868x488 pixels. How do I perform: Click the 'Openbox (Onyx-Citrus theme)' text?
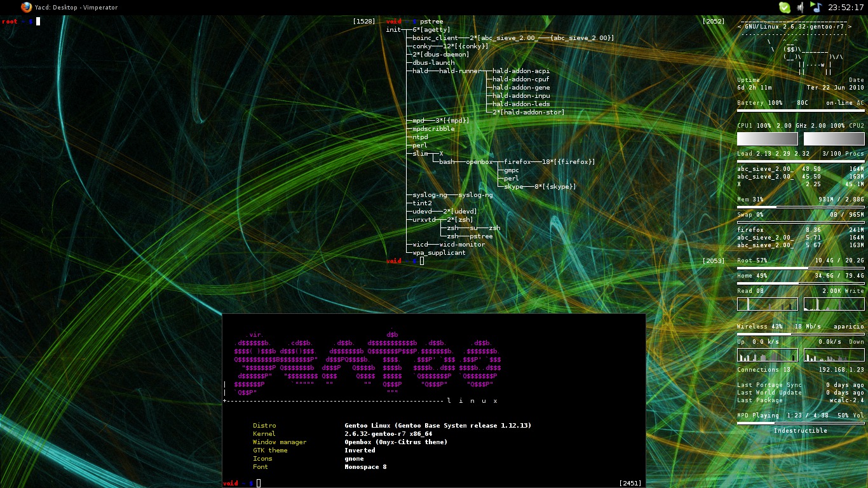click(396, 442)
